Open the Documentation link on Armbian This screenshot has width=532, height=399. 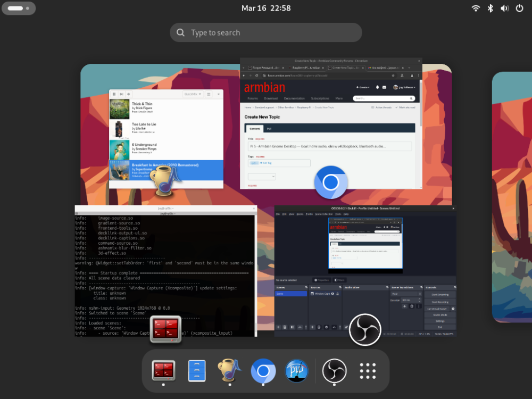294,98
